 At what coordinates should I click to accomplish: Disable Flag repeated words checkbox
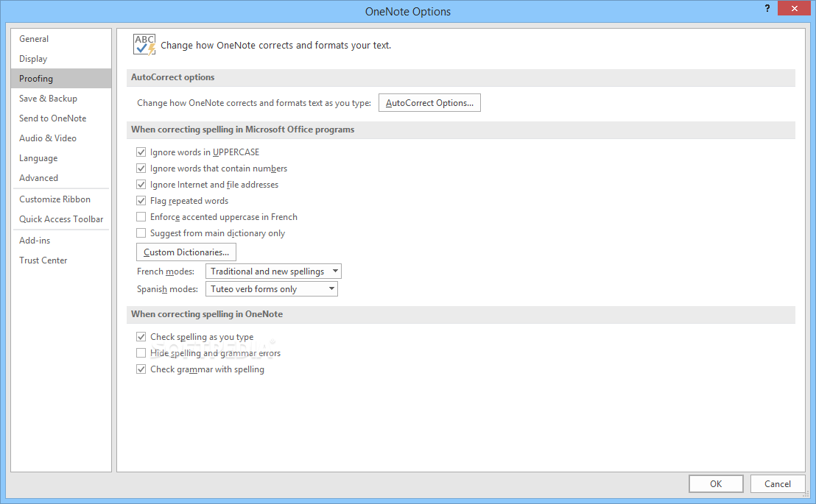pos(141,201)
